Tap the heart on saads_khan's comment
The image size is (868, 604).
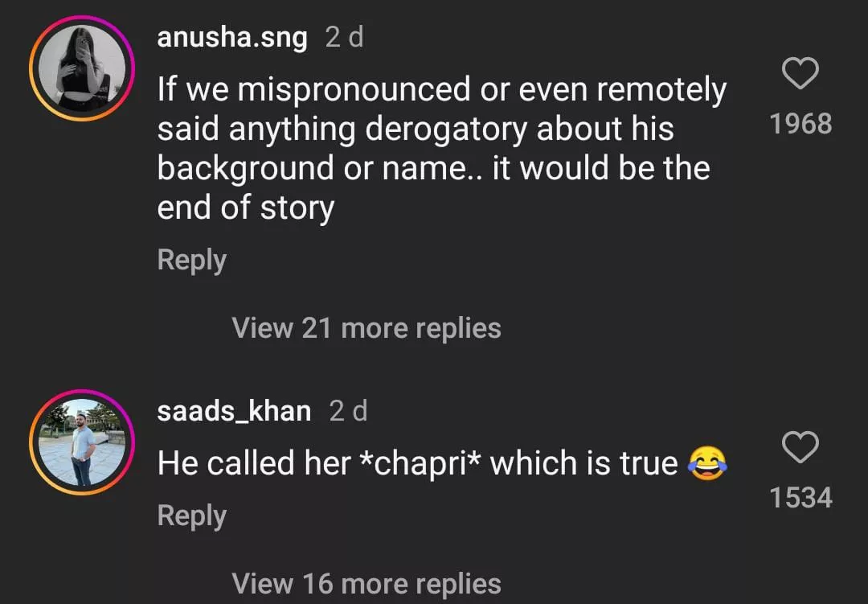click(800, 447)
